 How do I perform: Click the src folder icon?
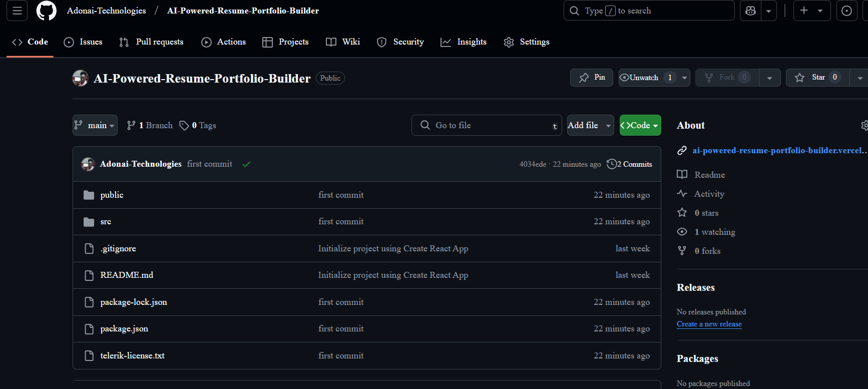pyautogui.click(x=89, y=222)
